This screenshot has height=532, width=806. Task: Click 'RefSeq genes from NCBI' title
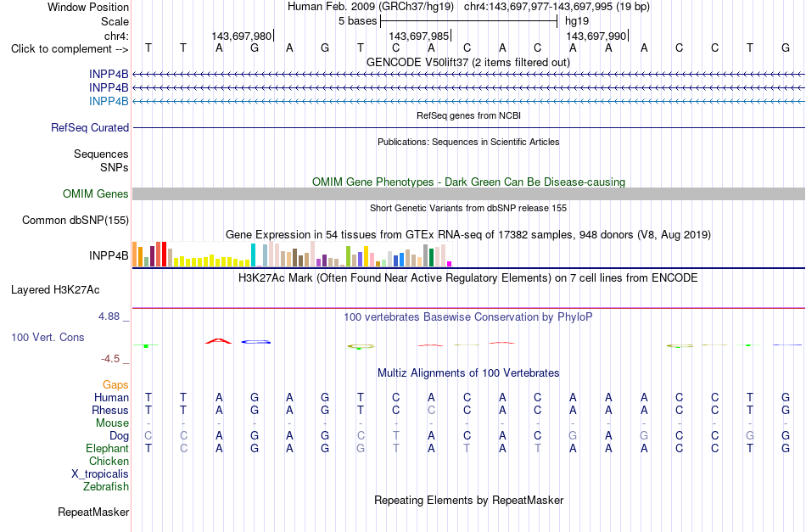coord(468,115)
